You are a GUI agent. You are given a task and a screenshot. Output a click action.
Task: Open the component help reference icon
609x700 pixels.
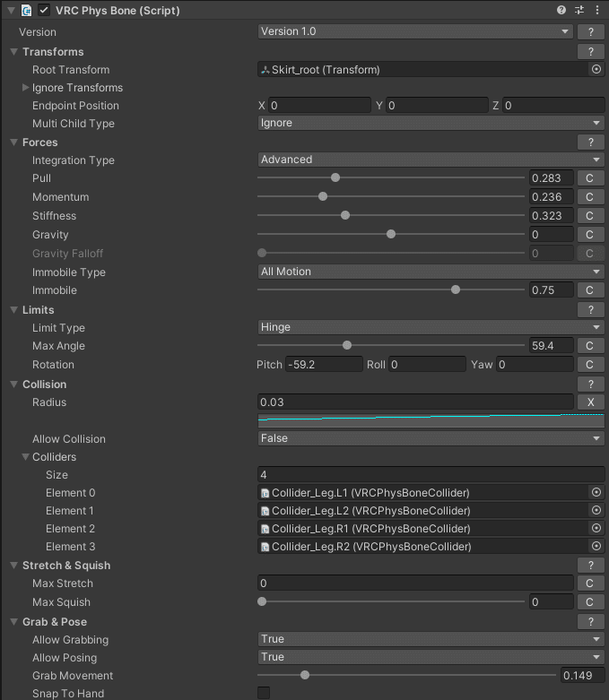pyautogui.click(x=561, y=11)
